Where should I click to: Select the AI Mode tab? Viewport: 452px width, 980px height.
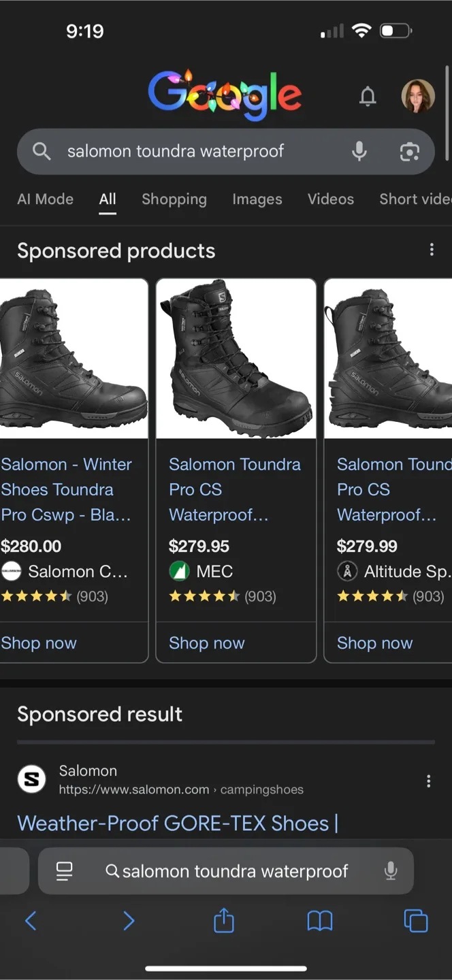click(x=45, y=199)
